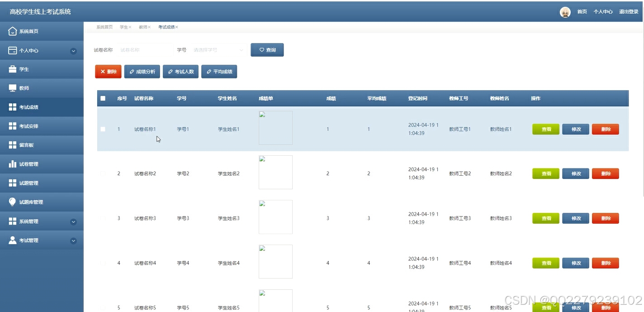
Task: Click the card icon beside 个人中心
Action: [x=13, y=50]
